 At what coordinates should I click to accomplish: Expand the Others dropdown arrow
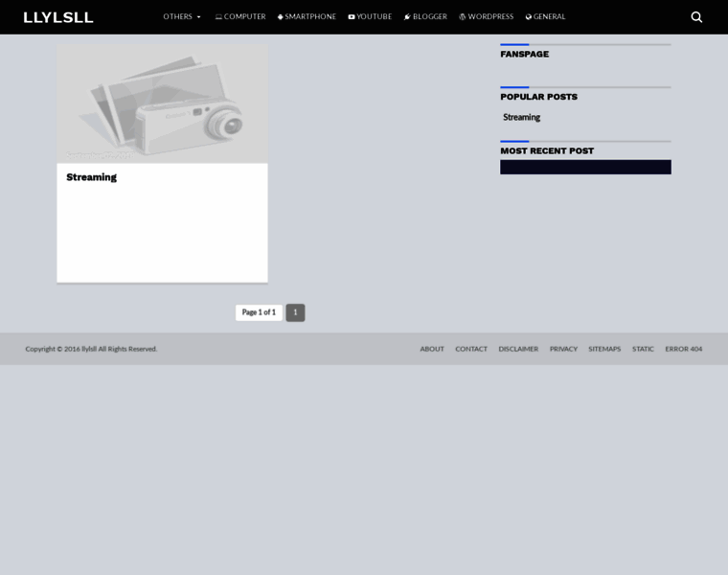click(198, 17)
